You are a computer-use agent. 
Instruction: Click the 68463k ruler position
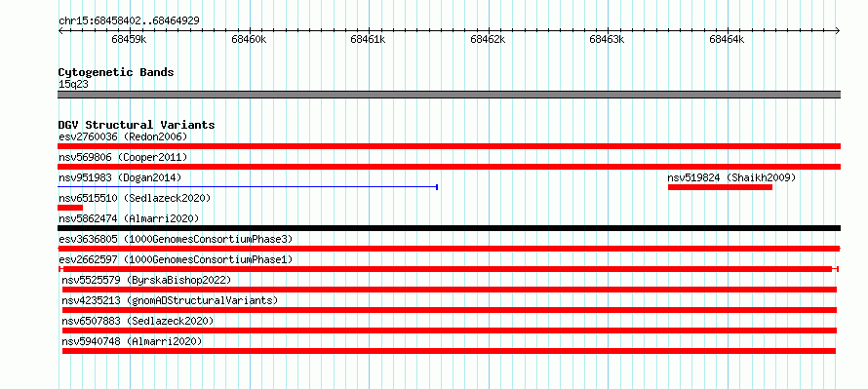point(608,39)
